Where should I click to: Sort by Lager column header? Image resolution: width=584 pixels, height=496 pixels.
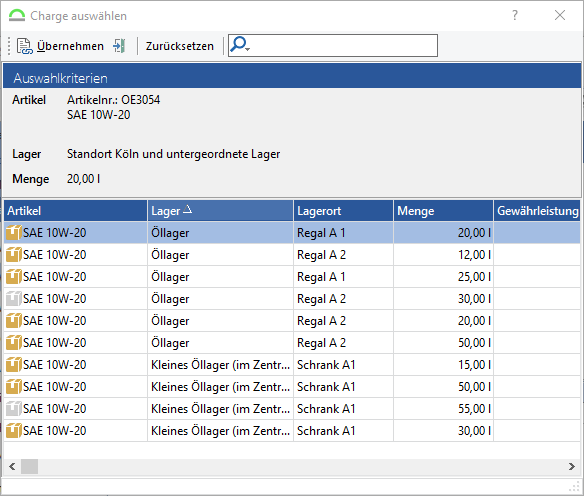pyautogui.click(x=220, y=211)
